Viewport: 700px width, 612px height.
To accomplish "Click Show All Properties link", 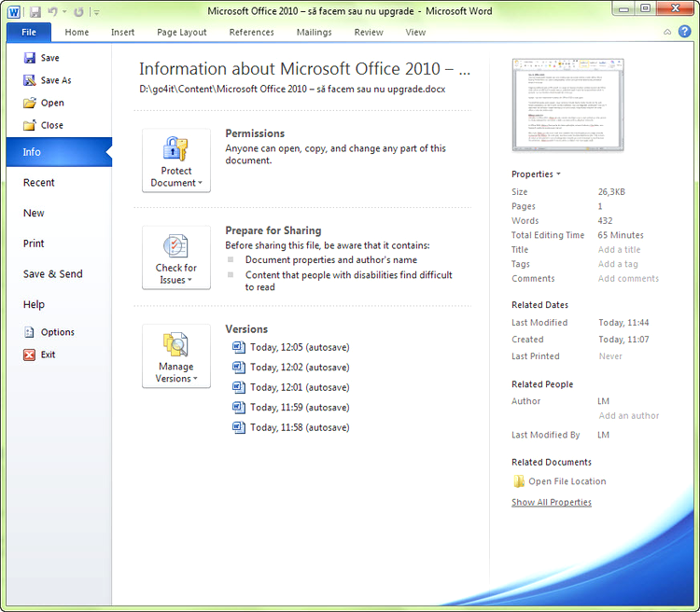I will (552, 502).
